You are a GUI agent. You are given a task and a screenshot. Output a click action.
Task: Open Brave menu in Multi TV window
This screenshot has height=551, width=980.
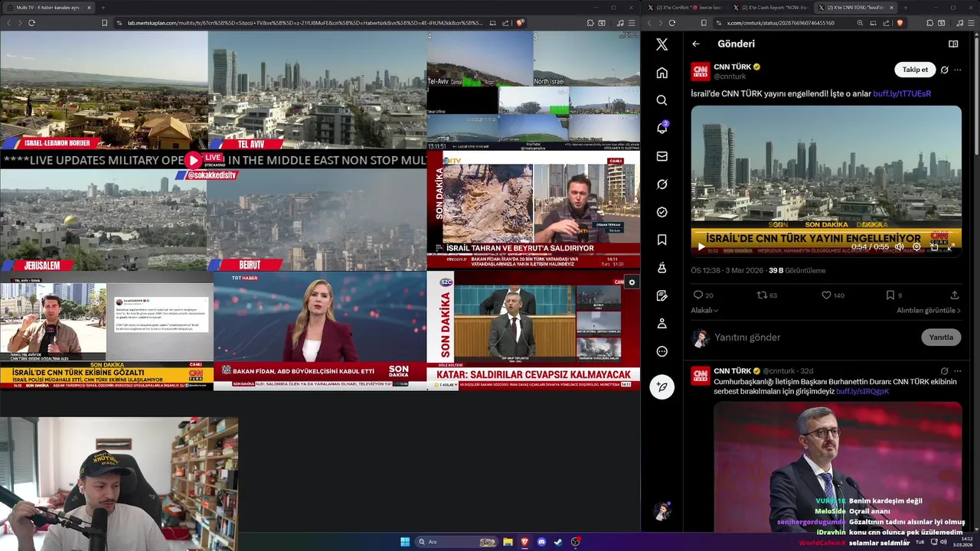pos(631,23)
